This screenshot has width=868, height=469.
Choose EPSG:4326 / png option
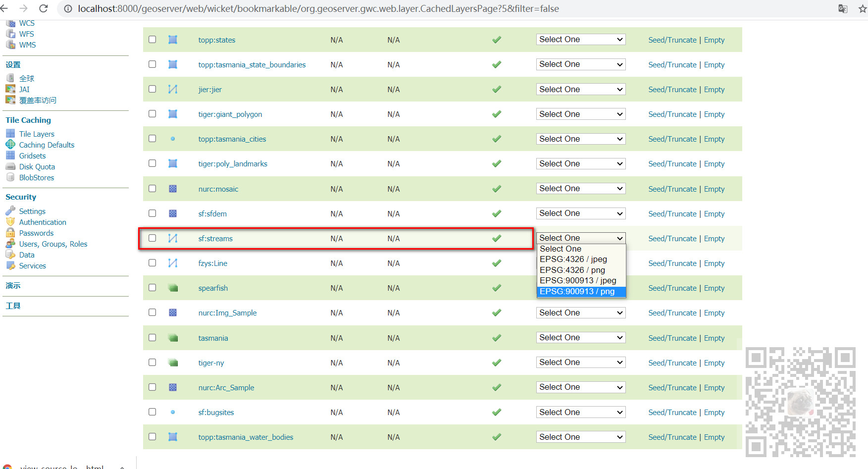pos(581,270)
